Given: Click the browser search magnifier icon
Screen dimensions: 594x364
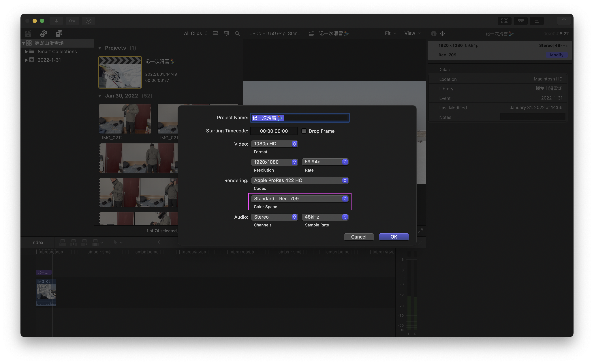Looking at the screenshot, I should (237, 33).
